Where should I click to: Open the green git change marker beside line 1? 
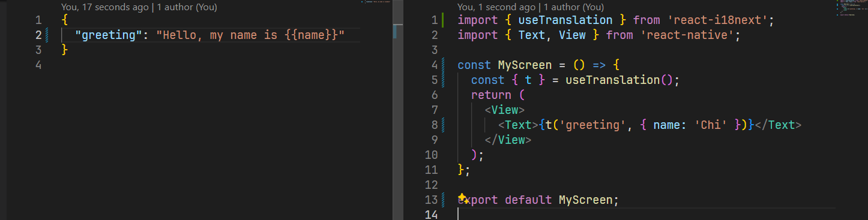click(x=442, y=20)
